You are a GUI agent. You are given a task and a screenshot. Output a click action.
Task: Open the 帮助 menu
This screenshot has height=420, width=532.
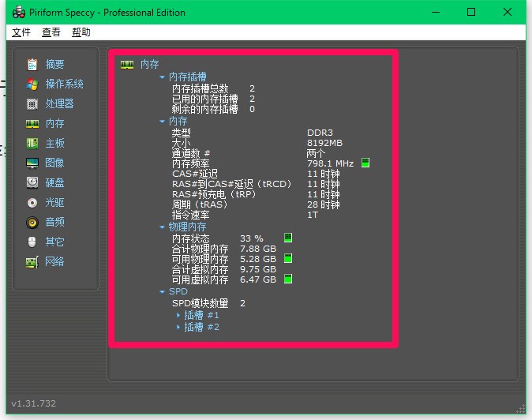pos(81,32)
